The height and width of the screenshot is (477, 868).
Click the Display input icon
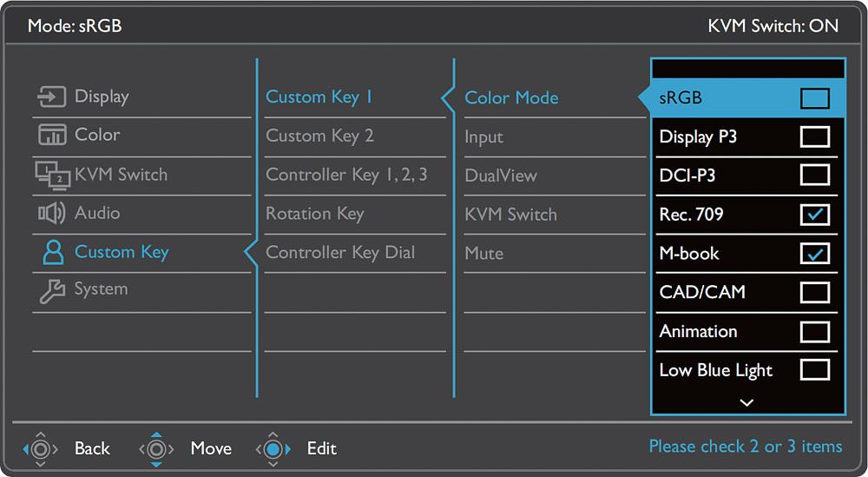51,96
